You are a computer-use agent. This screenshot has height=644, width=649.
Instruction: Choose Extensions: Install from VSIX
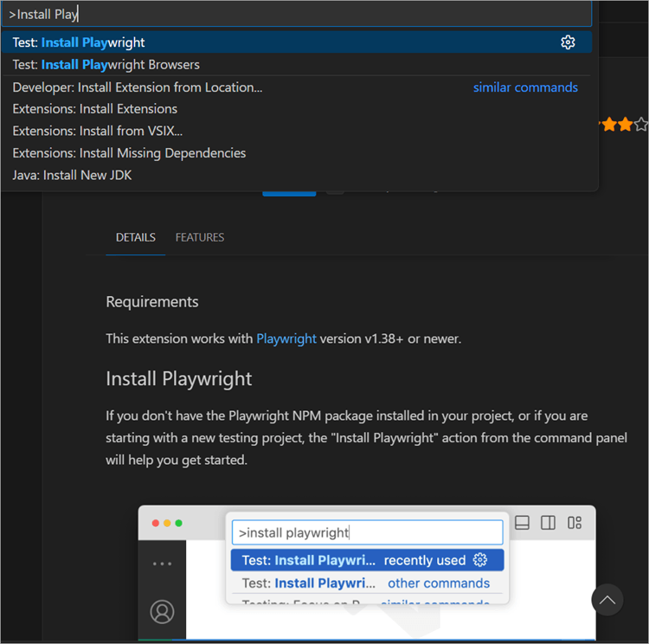coord(296,131)
